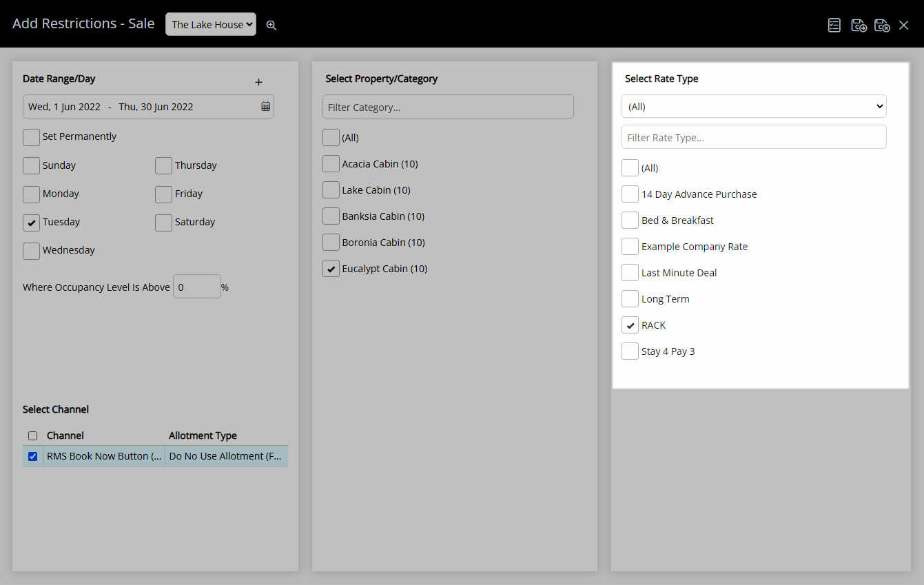Screen dimensions: 924x585
Task: Open the checklist icon in header
Action: [834, 25]
